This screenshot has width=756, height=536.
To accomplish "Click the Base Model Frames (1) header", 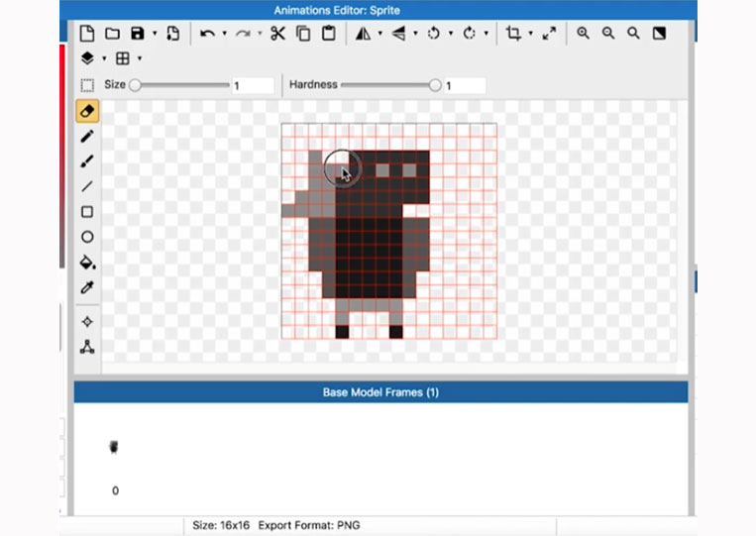I will point(380,392).
